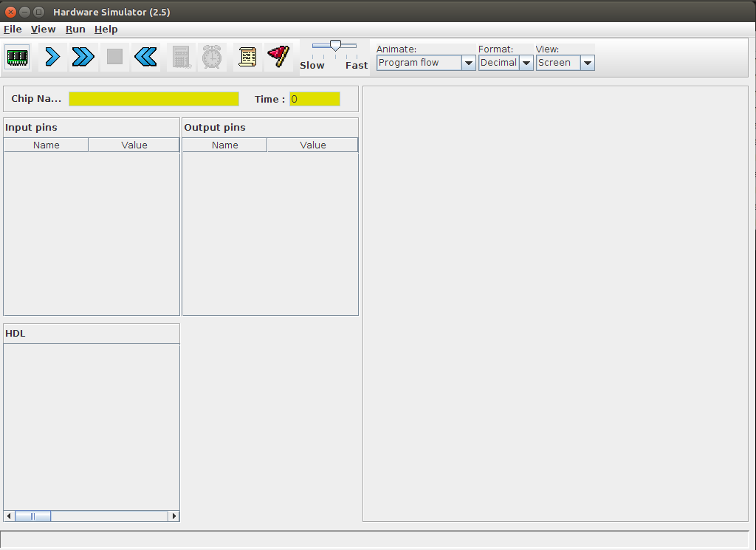Click the HDL panel scrollbar right arrow
756x550 pixels.
pyautogui.click(x=174, y=516)
